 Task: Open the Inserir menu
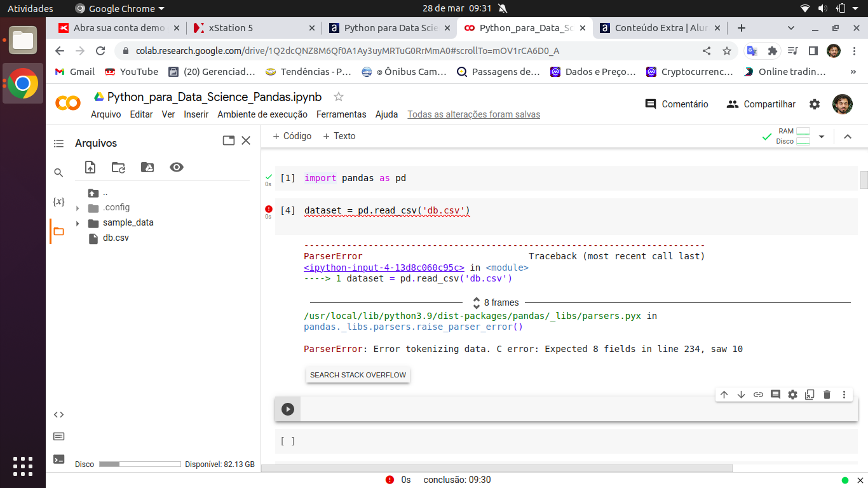[196, 114]
